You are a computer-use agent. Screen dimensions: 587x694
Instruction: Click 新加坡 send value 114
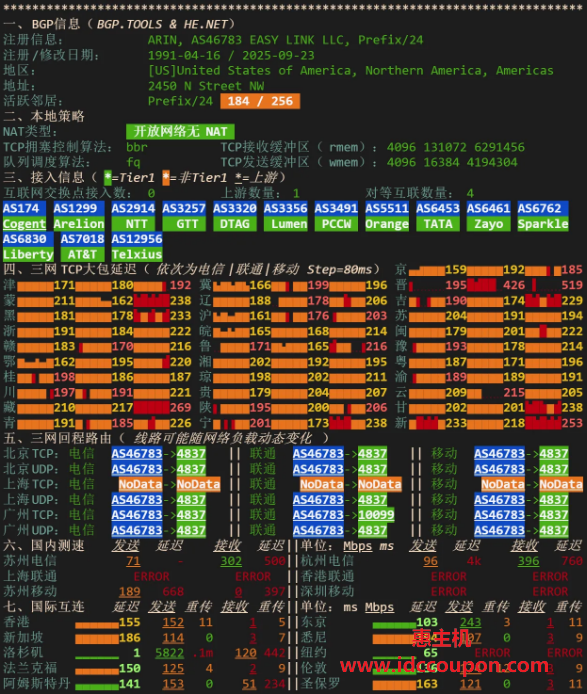(173, 638)
